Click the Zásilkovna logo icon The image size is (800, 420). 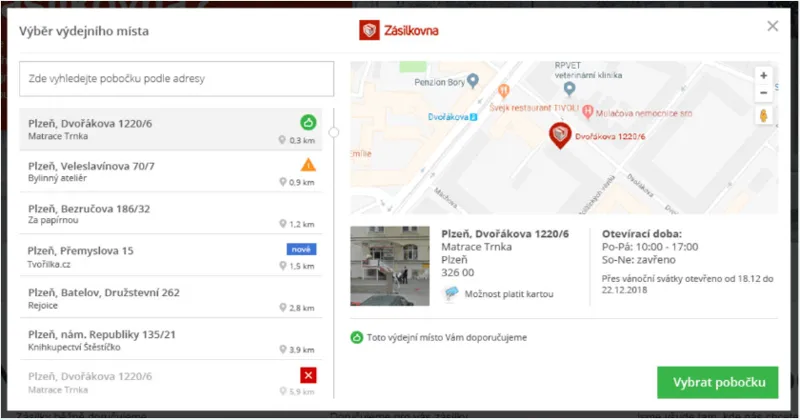click(369, 31)
